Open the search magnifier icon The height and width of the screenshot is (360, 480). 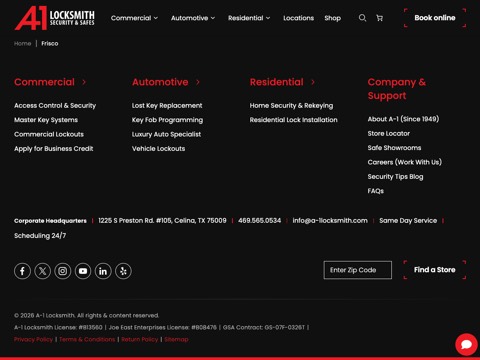click(362, 18)
